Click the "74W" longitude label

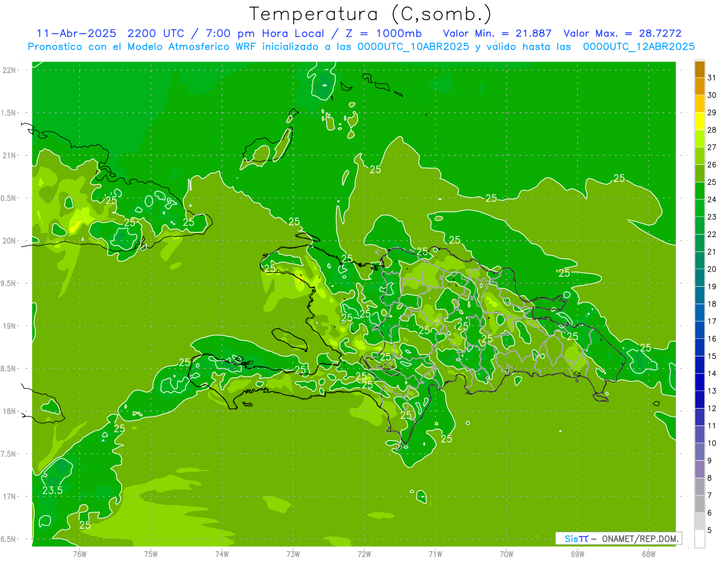[x=222, y=554]
